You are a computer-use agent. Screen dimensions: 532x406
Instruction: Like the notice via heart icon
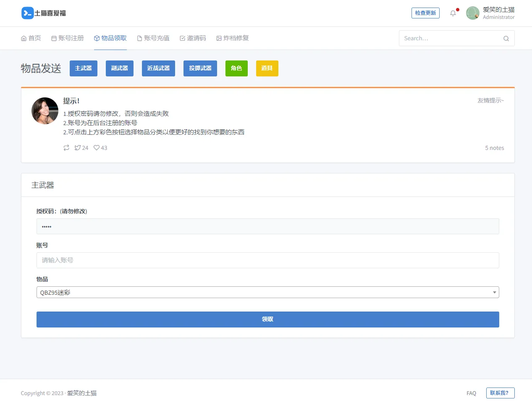(97, 148)
